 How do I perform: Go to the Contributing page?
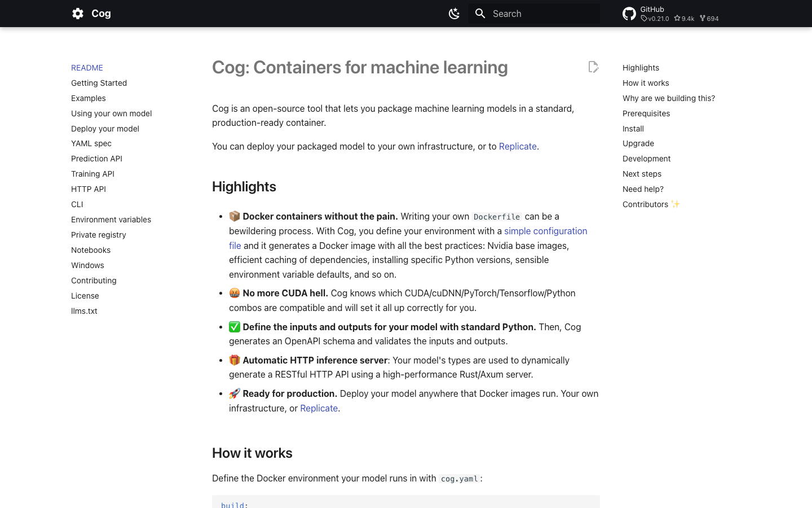94,281
